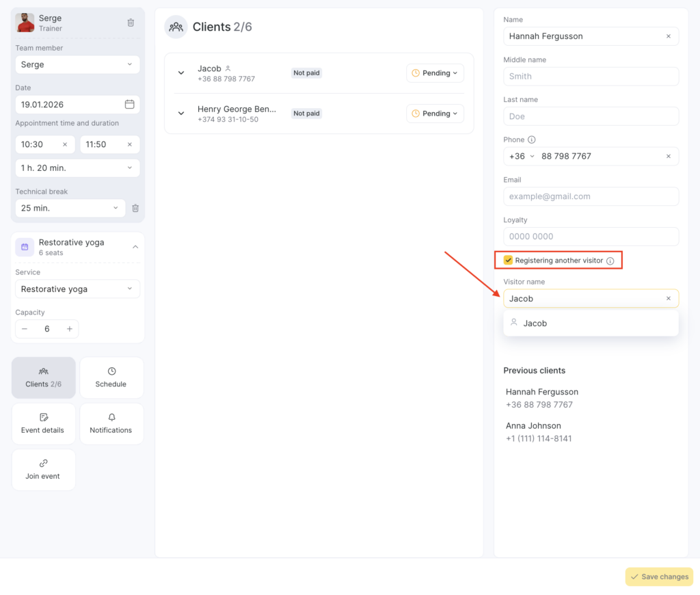
Task: Click the Email input field
Action: pyautogui.click(x=591, y=196)
